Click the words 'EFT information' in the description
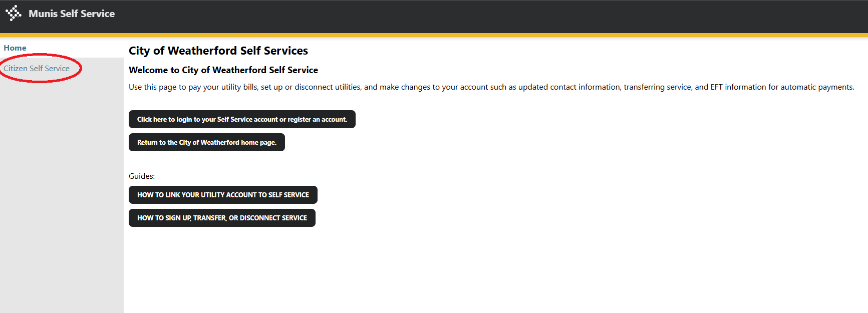868x313 pixels. pyautogui.click(x=738, y=87)
